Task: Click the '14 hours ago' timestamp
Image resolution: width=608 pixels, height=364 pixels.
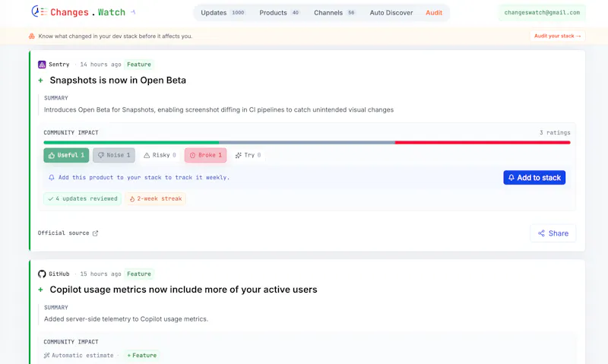Action: point(100,65)
